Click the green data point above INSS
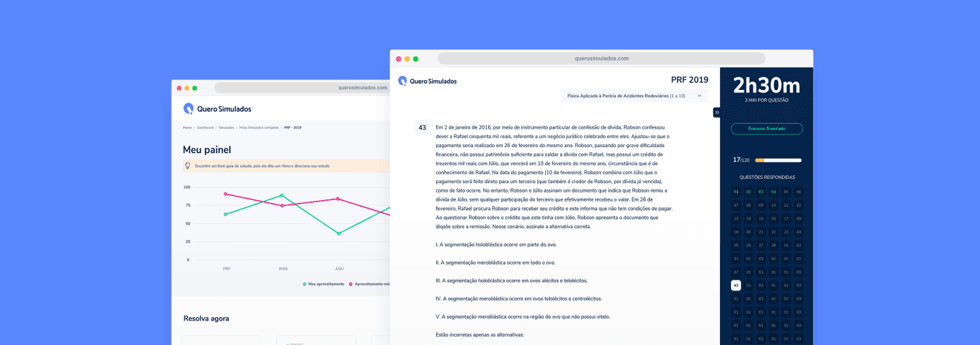Screen dimensions: 980x345 point(282,196)
